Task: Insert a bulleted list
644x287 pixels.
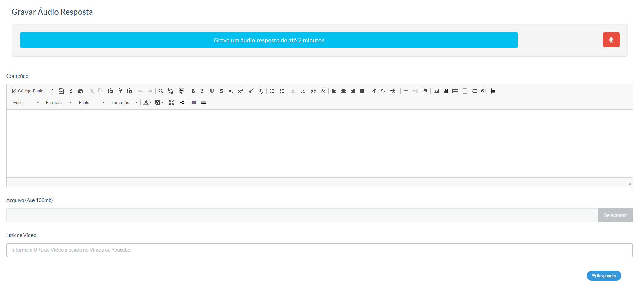Action: (282, 91)
